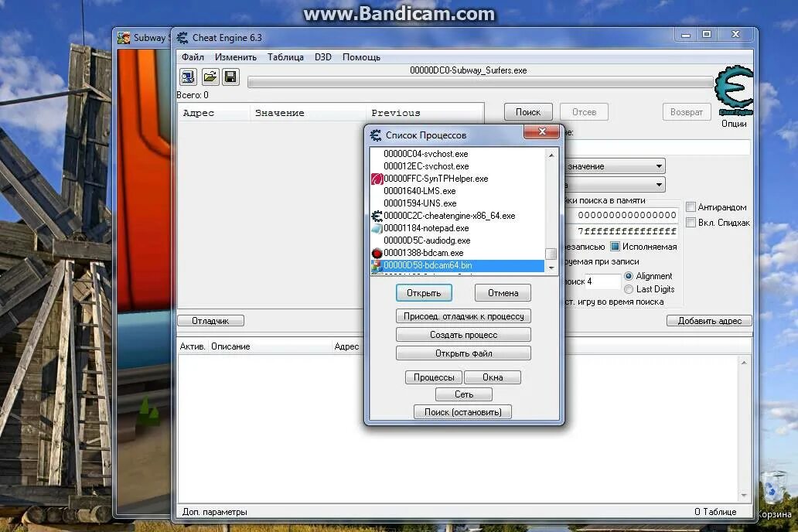Viewport: 798px width, 532px height.
Task: Select SynTPHelper.exe process icon
Action: [377, 179]
